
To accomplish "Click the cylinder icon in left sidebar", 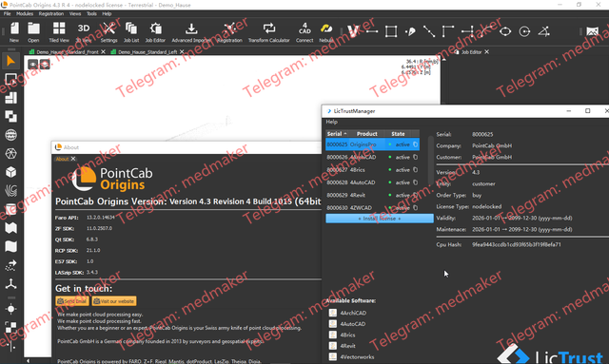I will (10, 209).
